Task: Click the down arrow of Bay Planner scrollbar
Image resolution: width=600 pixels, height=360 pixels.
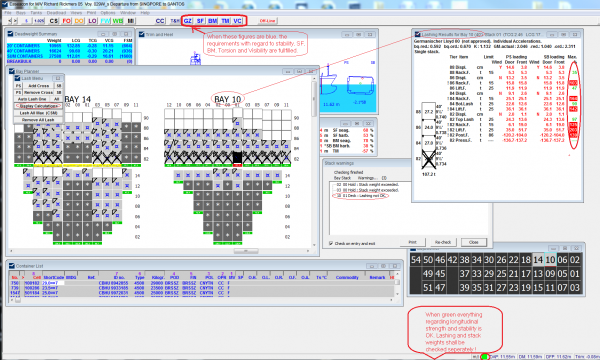Action: [315, 245]
